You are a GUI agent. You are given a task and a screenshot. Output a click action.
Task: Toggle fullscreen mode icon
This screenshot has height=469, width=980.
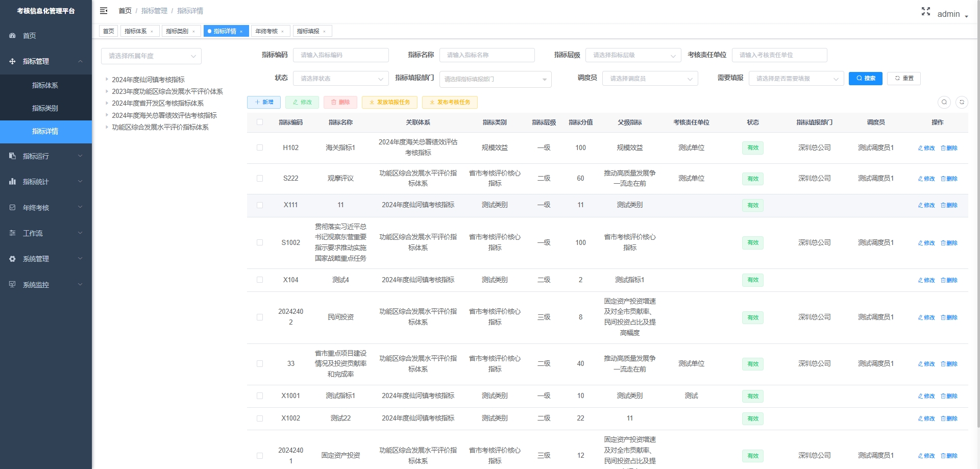[x=925, y=11]
